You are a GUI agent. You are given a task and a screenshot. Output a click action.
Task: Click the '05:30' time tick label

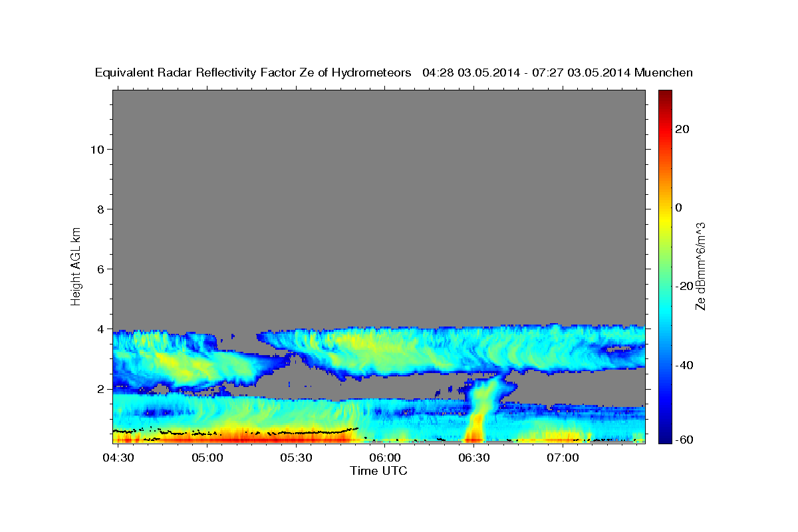[x=296, y=458]
